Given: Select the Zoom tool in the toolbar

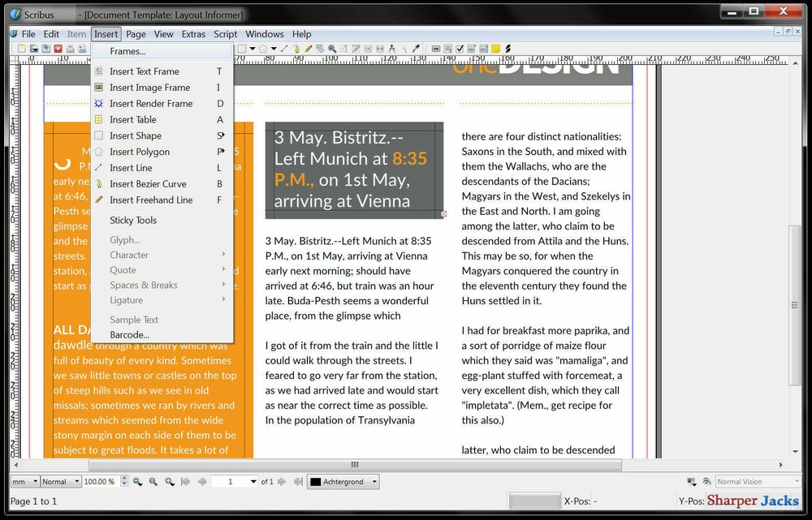Looking at the screenshot, I should pos(332,49).
